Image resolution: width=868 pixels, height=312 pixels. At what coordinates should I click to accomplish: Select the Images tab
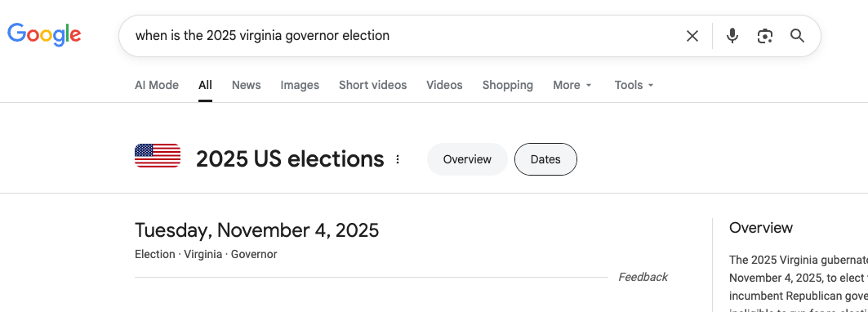click(x=300, y=85)
